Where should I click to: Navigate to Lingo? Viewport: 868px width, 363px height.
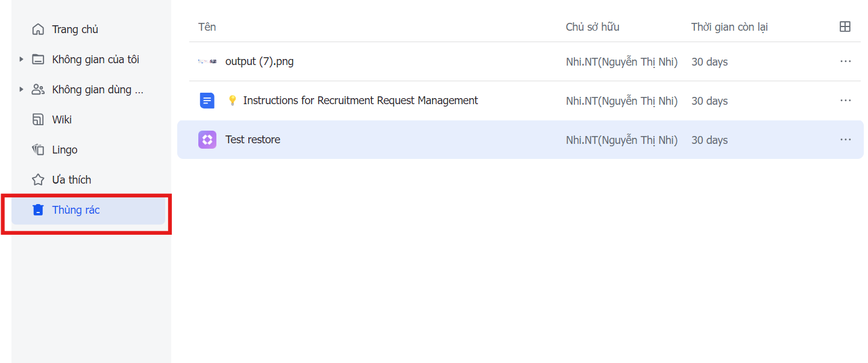click(x=64, y=150)
